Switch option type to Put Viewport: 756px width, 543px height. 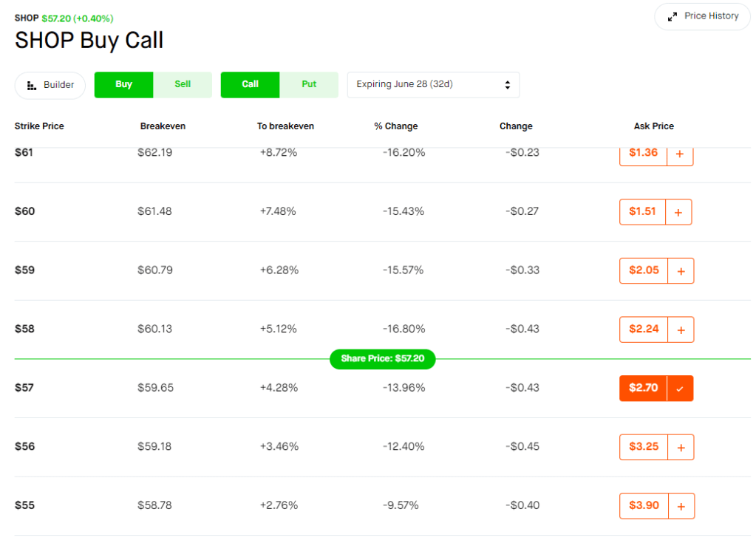(x=309, y=85)
